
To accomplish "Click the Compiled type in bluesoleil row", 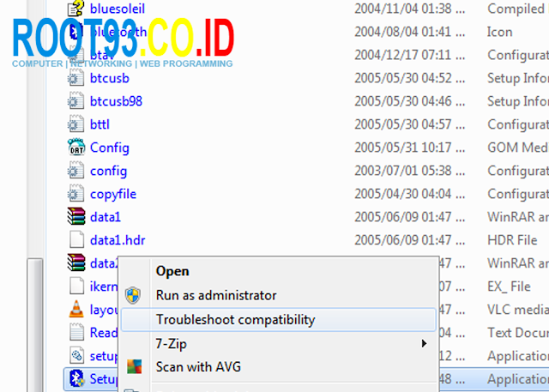I will 518,9.
